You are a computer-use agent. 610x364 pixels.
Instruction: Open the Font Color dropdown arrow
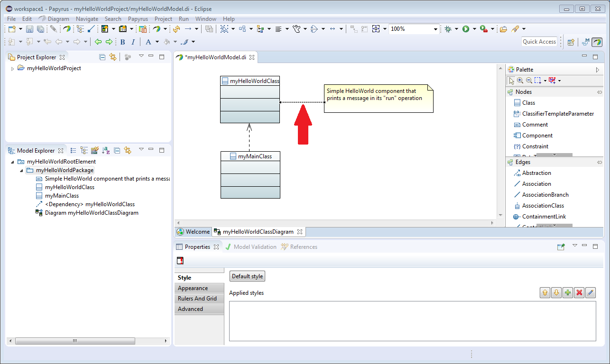[157, 42]
